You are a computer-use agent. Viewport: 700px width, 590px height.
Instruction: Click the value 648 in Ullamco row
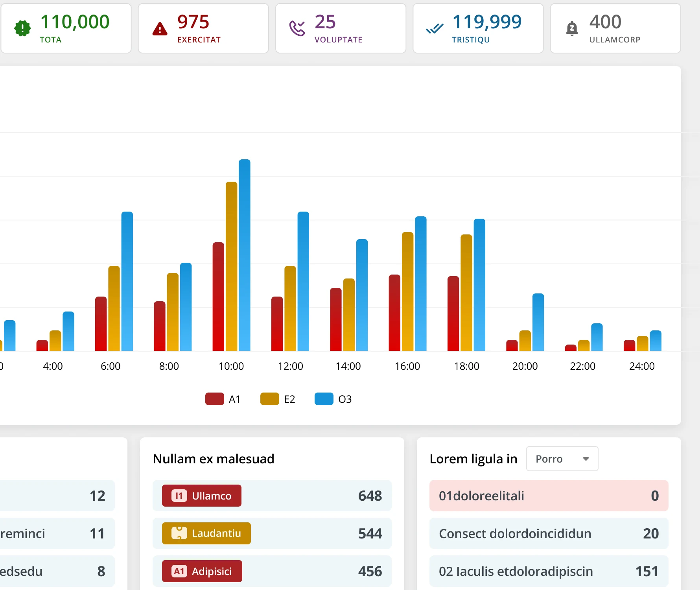(370, 496)
